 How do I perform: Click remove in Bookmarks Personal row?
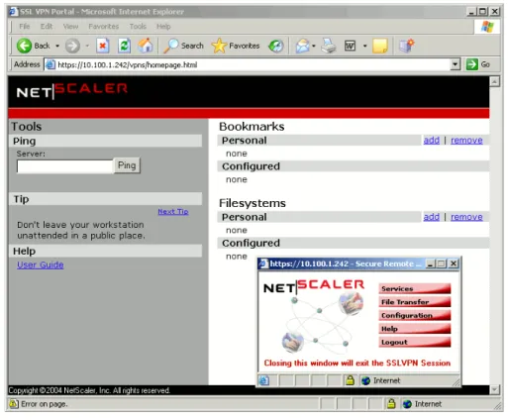pos(466,140)
